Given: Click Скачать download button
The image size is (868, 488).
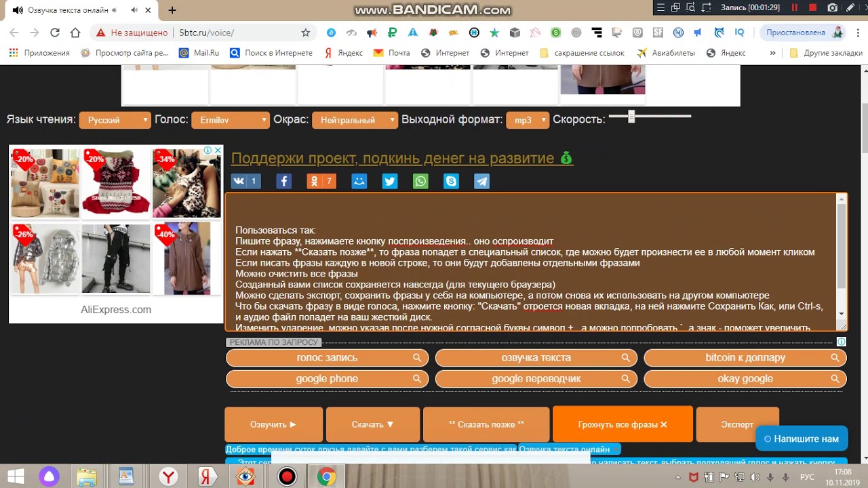Looking at the screenshot, I should point(373,424).
